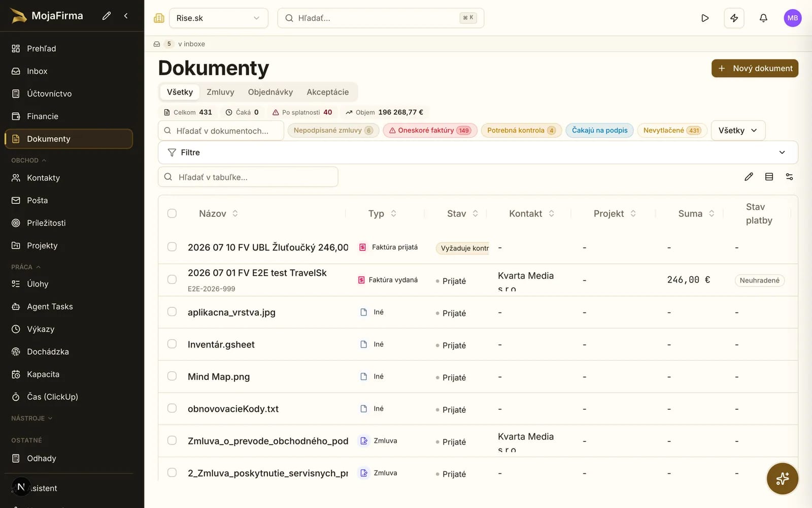Click the row density icon above table

tap(769, 177)
